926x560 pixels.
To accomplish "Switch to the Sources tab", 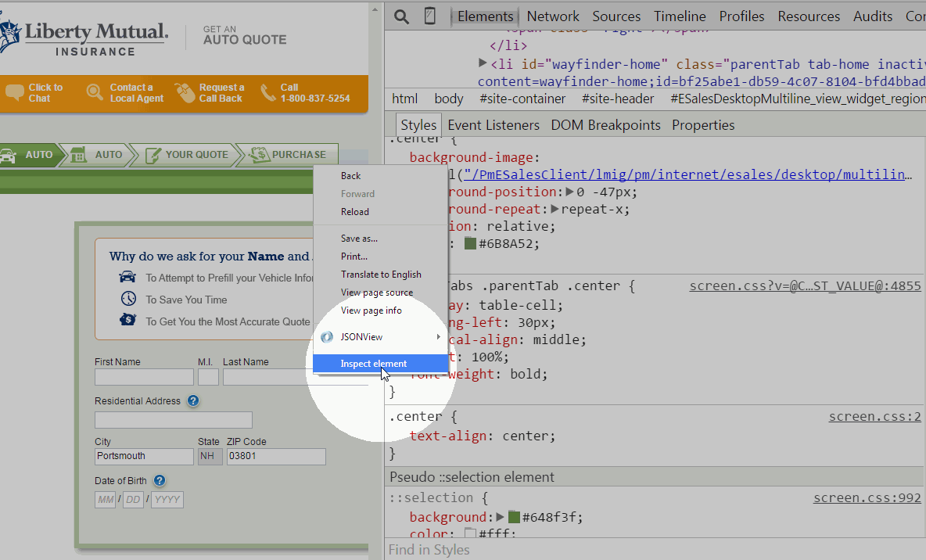I will pos(616,16).
